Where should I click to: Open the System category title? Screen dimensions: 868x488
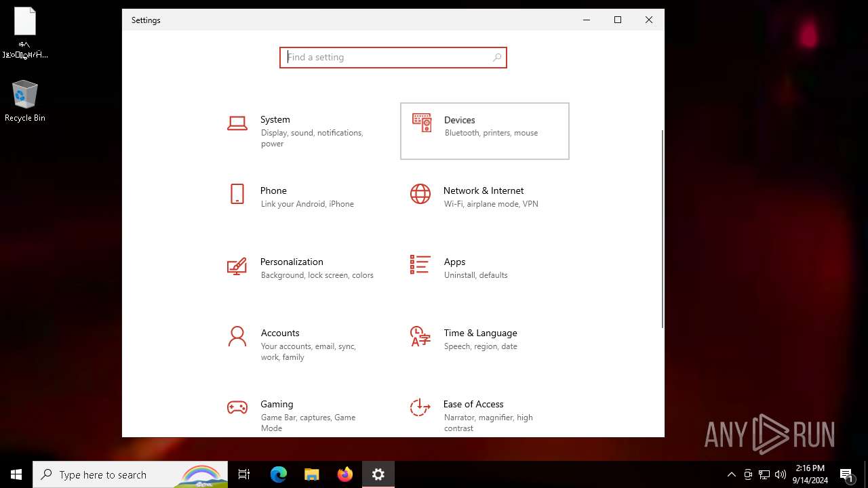click(x=275, y=119)
